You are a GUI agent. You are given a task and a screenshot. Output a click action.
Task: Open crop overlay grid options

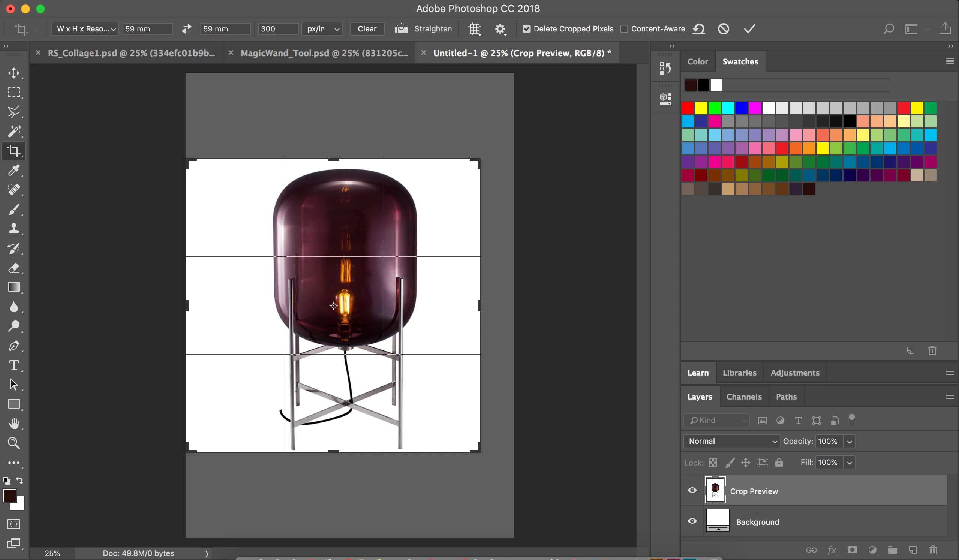[475, 29]
